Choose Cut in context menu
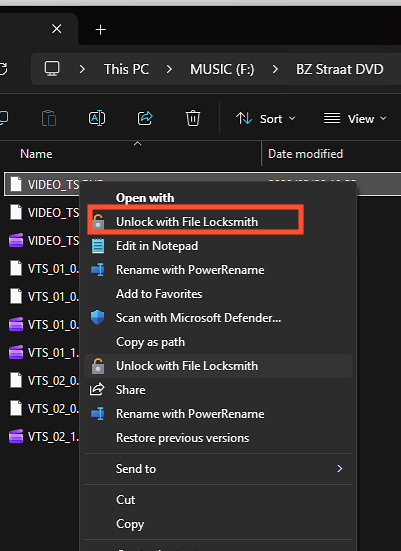This screenshot has width=401, height=551. click(x=218, y=500)
